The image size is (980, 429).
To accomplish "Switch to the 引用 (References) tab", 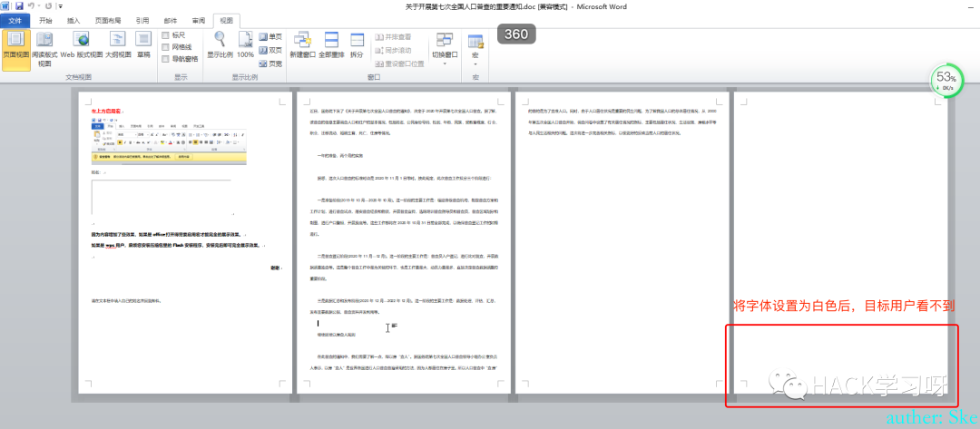I will [142, 21].
